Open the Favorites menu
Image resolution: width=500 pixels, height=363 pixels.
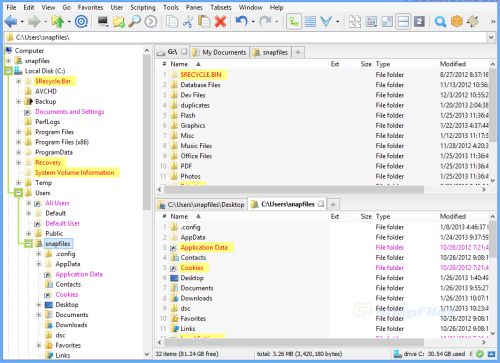(90, 7)
